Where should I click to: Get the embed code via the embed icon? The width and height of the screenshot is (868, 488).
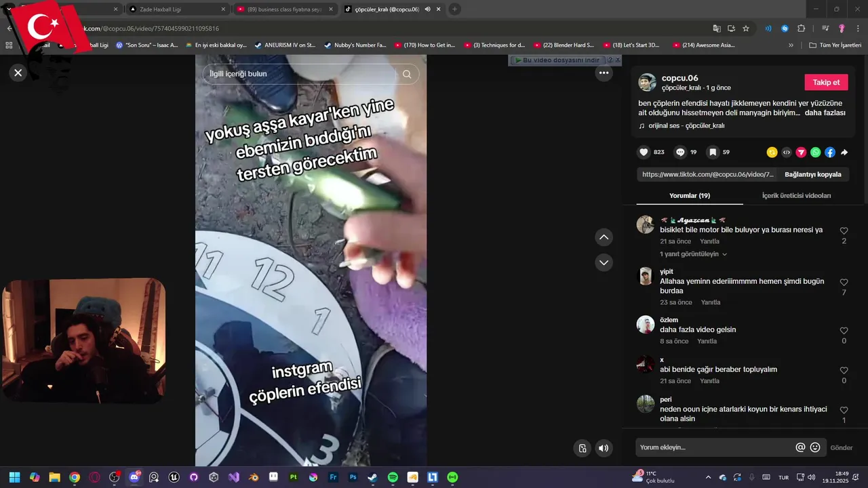pos(787,152)
